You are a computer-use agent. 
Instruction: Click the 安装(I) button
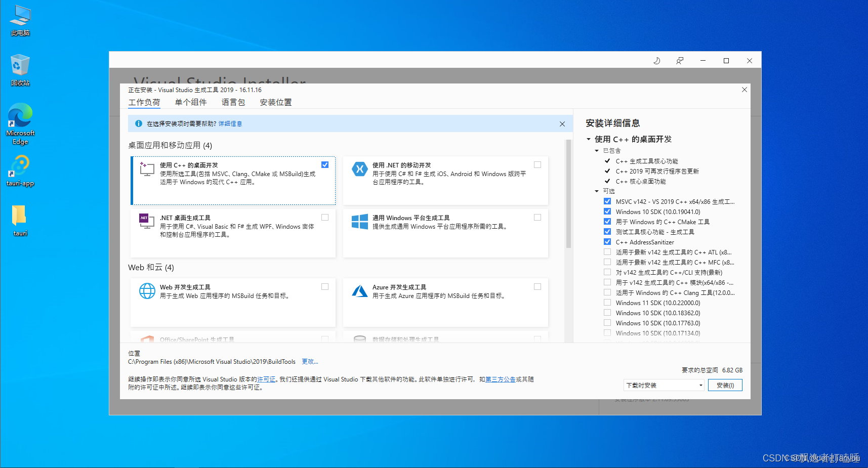[x=725, y=385]
